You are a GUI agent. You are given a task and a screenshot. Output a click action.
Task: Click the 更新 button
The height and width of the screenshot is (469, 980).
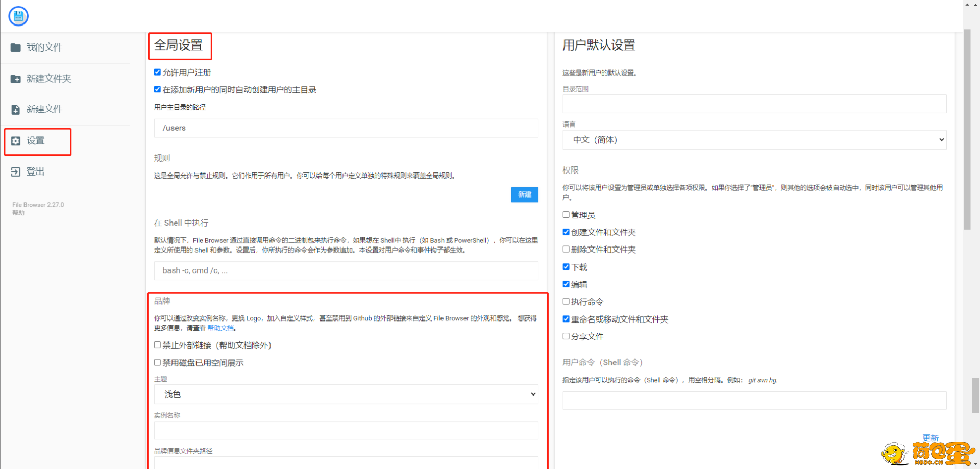[930, 438]
